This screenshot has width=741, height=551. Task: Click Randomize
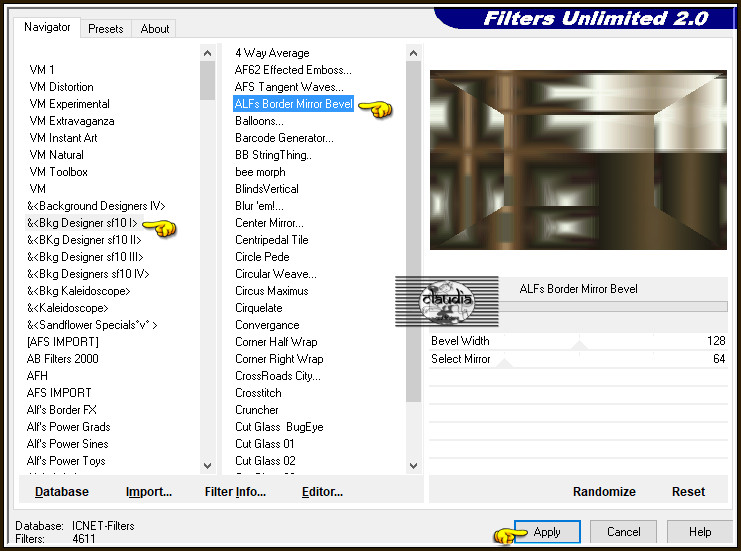click(604, 492)
